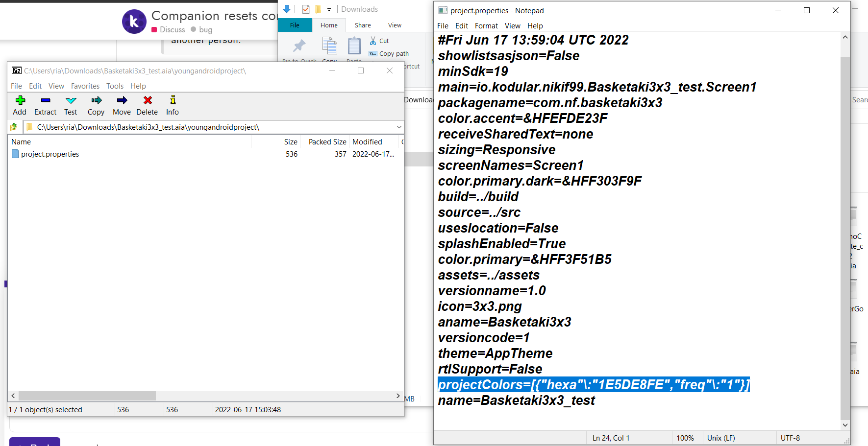Viewport: 868px width, 446px height.
Task: Expand the 7-Zip address path dropdown
Action: point(399,127)
